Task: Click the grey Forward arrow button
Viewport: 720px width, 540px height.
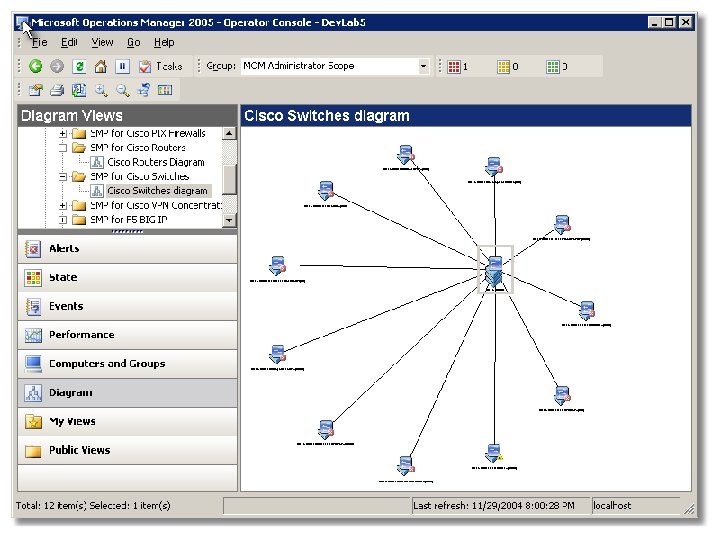Action: (x=57, y=66)
